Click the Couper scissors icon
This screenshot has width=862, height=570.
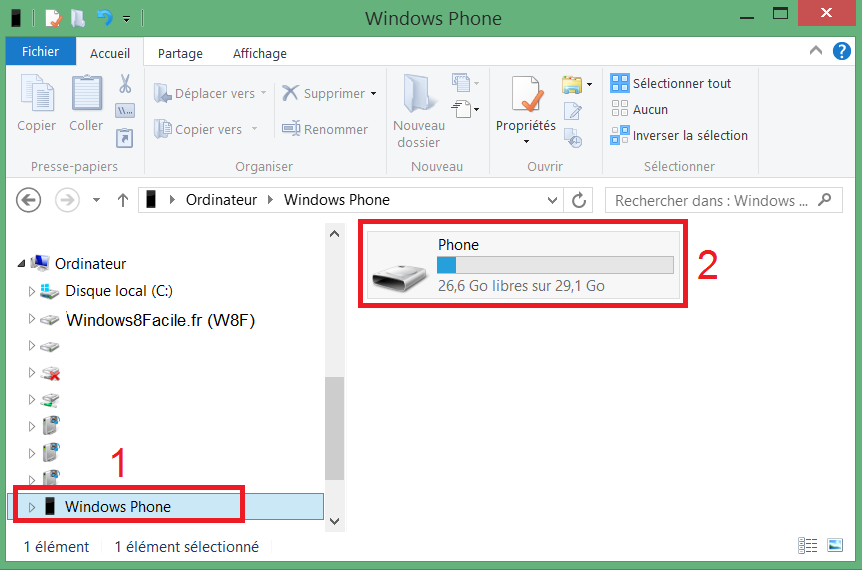125,84
